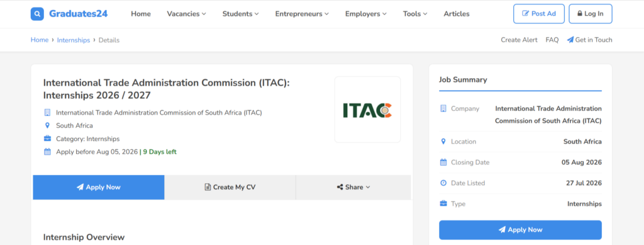Expand the Vacancies dropdown menu

(x=186, y=14)
